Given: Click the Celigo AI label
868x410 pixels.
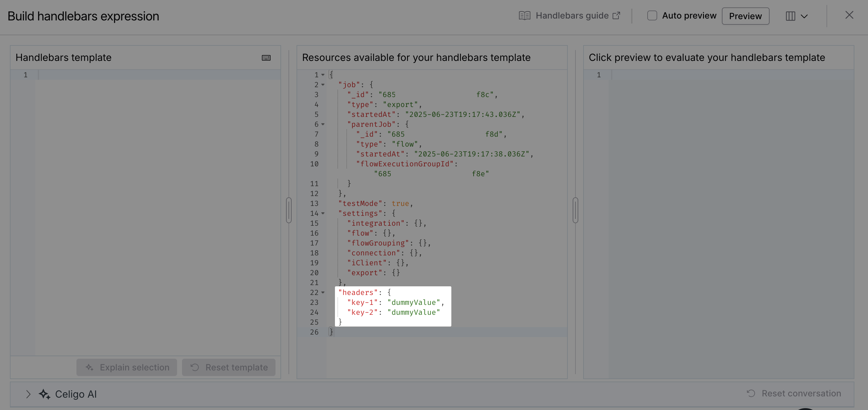Looking at the screenshot, I should (x=76, y=394).
